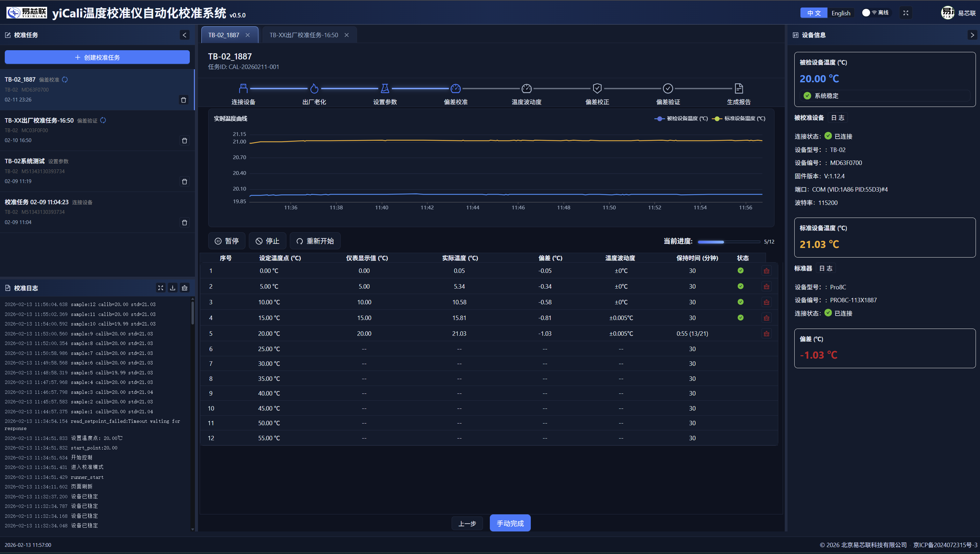Collapse the 校准任务 left panel
The image size is (980, 554).
point(185,35)
